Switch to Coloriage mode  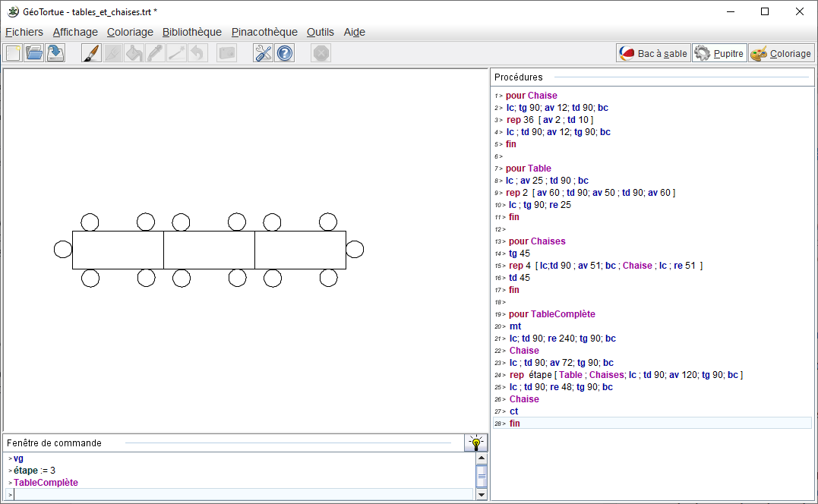(782, 53)
